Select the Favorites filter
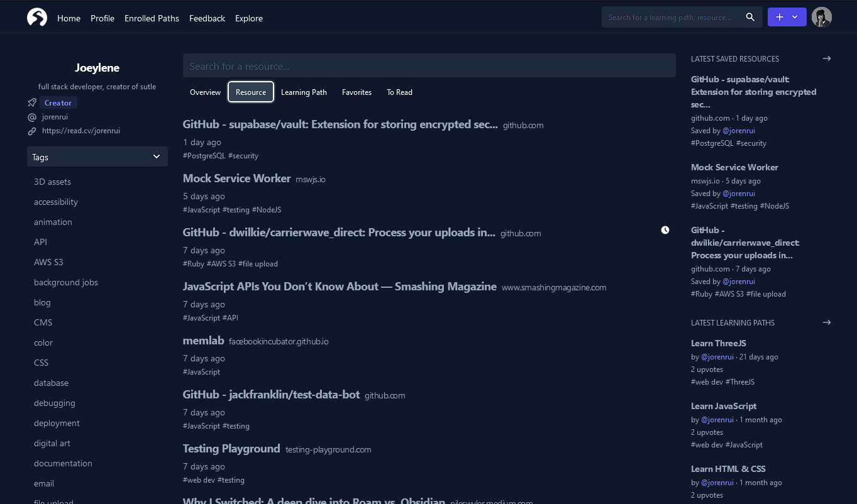 coord(357,92)
